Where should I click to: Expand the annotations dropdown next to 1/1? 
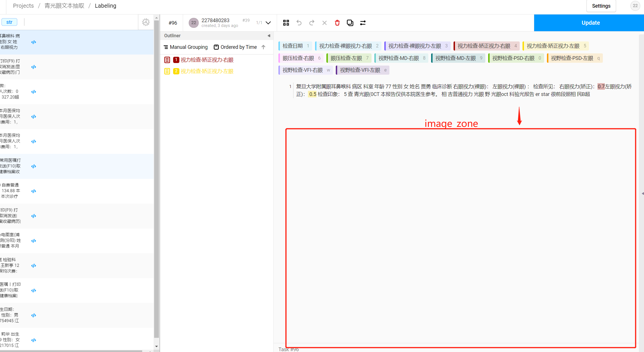tap(268, 23)
